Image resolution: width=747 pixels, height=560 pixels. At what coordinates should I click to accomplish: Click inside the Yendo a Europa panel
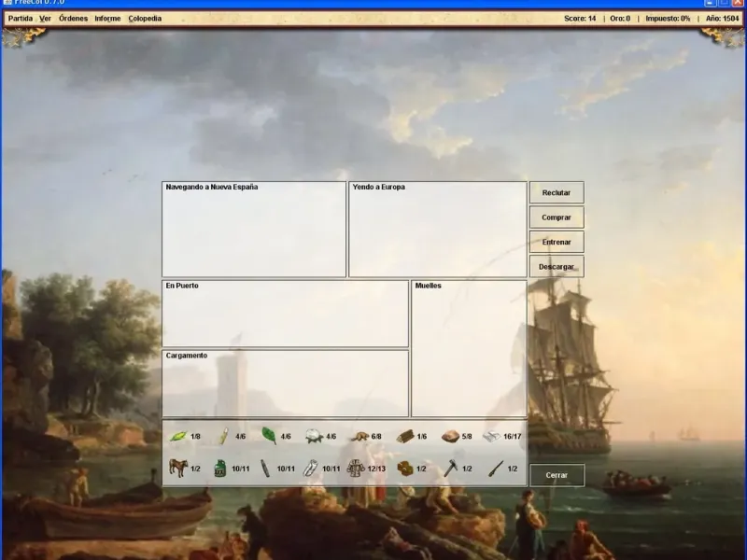point(438,229)
